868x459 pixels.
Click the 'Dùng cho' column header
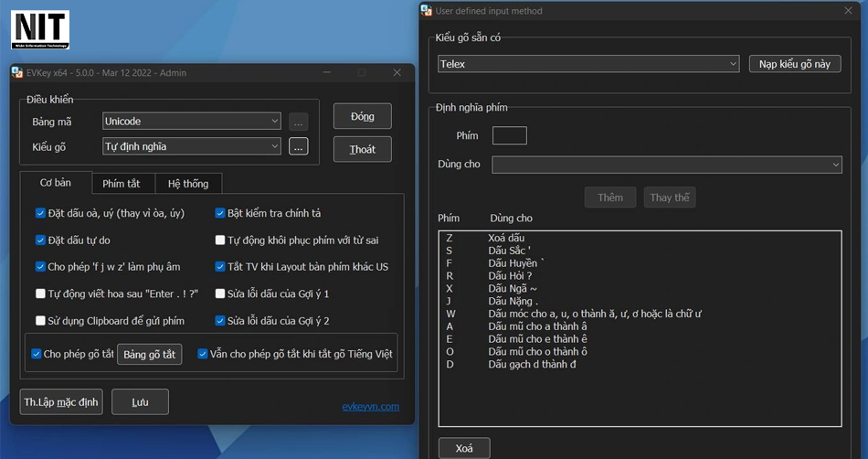[511, 219]
